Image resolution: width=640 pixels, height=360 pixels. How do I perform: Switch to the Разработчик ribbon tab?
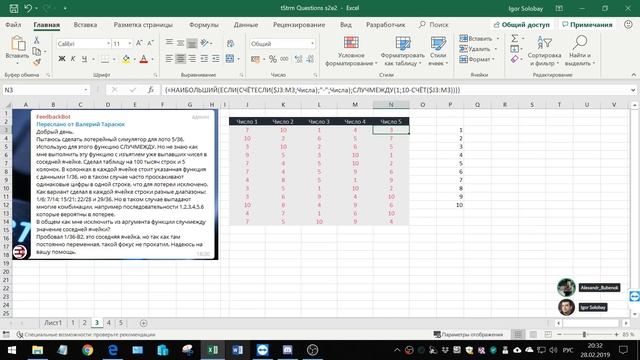coord(386,24)
